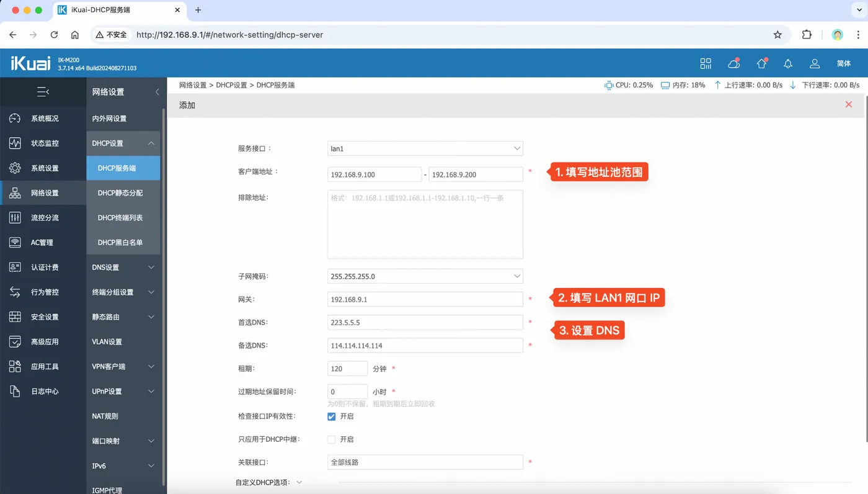Click the 状态监控 monitor icon
Screen dimensions: 868x494
(15, 143)
